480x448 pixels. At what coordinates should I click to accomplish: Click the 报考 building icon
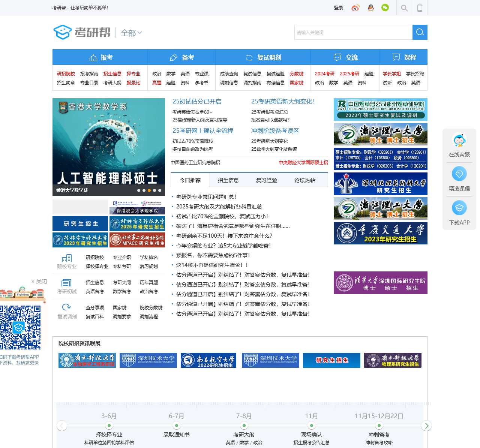tap(93, 57)
